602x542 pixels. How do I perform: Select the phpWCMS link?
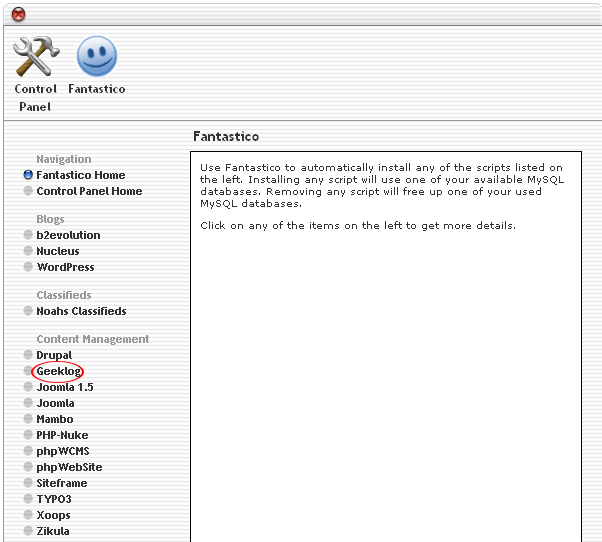tap(63, 451)
